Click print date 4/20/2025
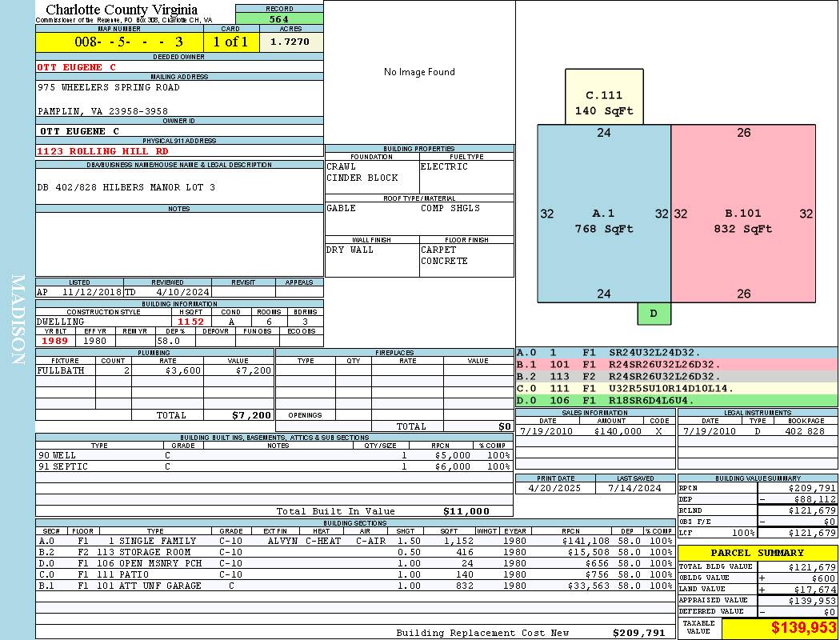This screenshot has width=840, height=640. pyautogui.click(x=555, y=489)
